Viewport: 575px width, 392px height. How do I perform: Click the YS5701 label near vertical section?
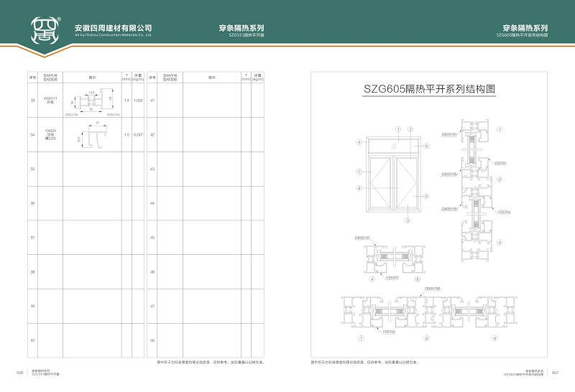500,163
